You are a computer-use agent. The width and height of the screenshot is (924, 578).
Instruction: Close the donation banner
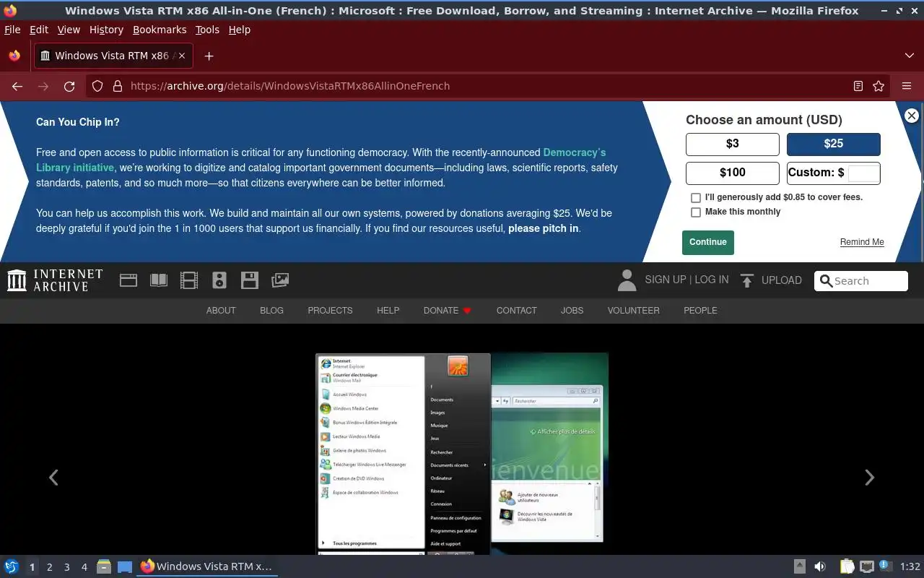(x=912, y=116)
